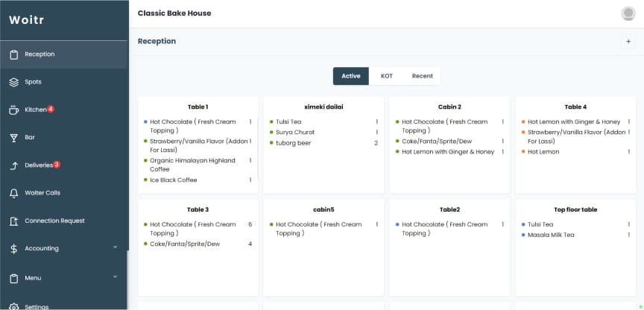Open the user profile avatar

pyautogui.click(x=628, y=13)
